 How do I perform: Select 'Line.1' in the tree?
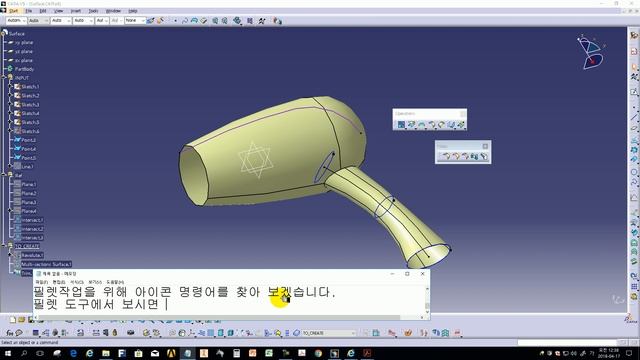(x=27, y=167)
